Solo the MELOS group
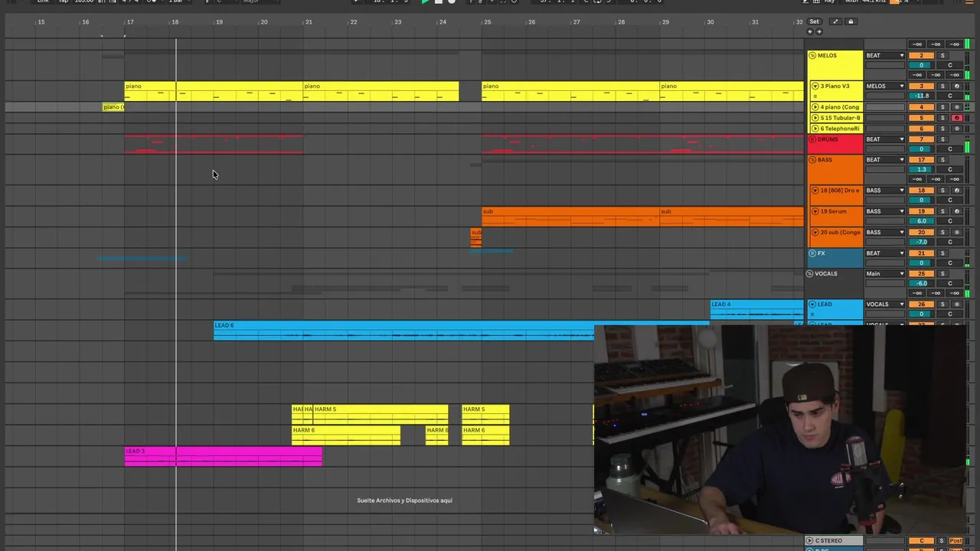The height and width of the screenshot is (551, 980). pos(942,56)
